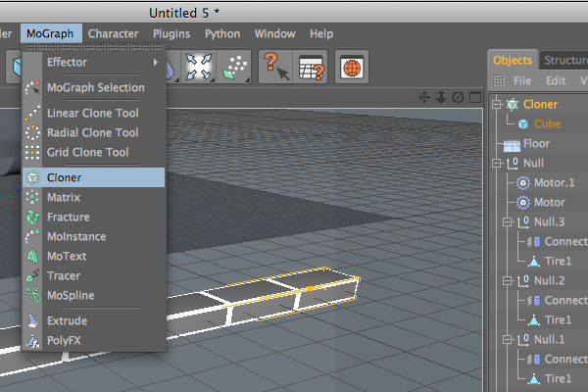588x392 pixels.
Task: Collapse the Cloner object tree
Action: [497, 104]
